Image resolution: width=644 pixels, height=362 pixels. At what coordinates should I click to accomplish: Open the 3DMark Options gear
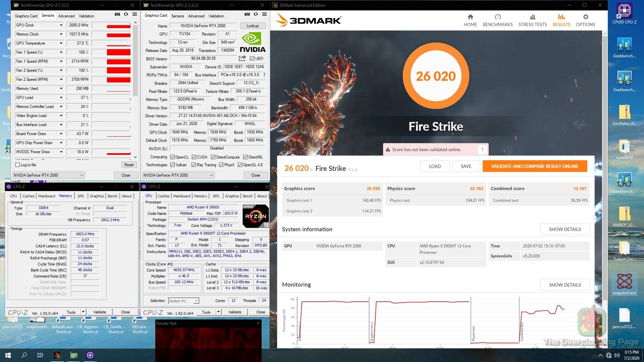click(x=585, y=17)
